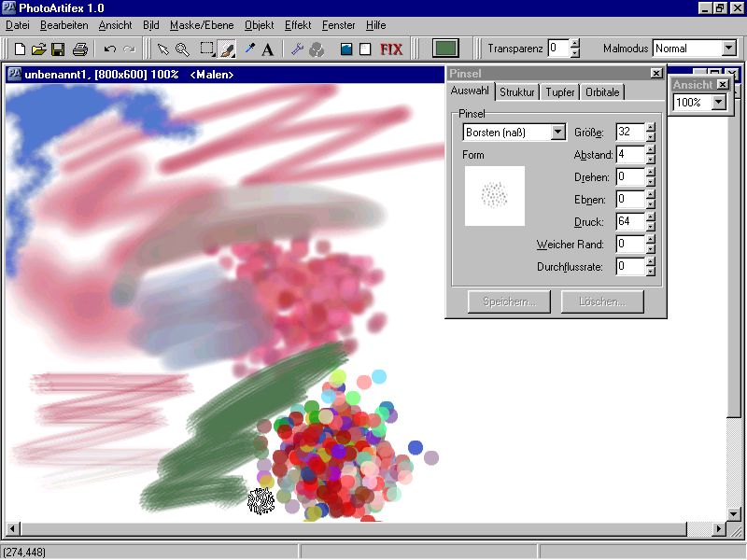Select the text tool
747x560 pixels.
click(268, 49)
